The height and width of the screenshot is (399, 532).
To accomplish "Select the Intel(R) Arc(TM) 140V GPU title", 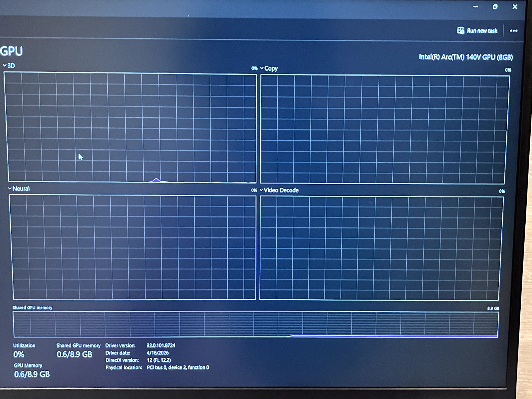I will pos(466,57).
